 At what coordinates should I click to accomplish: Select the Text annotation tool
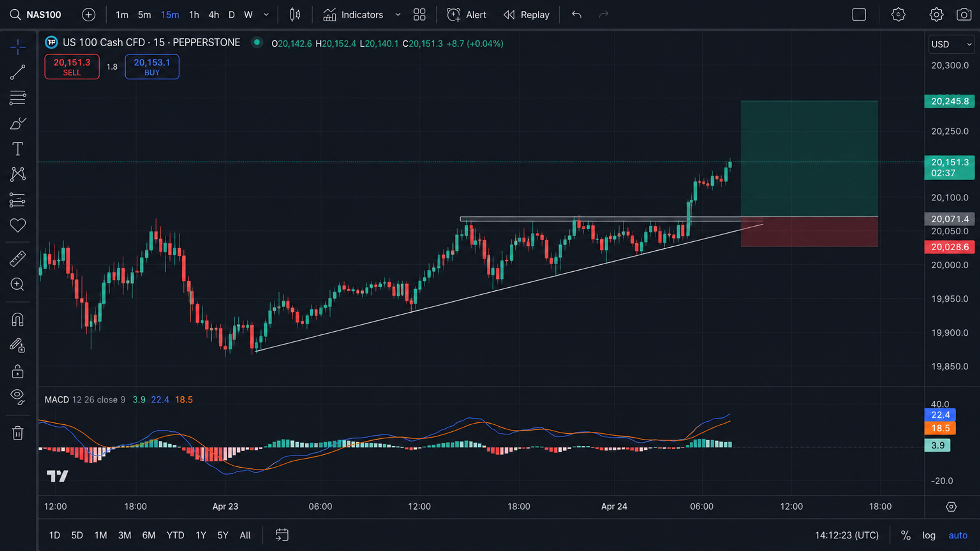pyautogui.click(x=18, y=149)
